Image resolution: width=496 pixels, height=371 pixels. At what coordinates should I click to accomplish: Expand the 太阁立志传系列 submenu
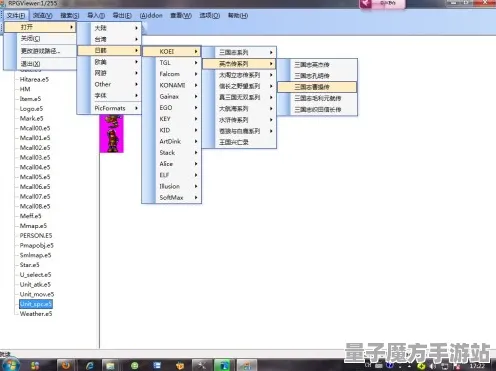tap(239, 75)
